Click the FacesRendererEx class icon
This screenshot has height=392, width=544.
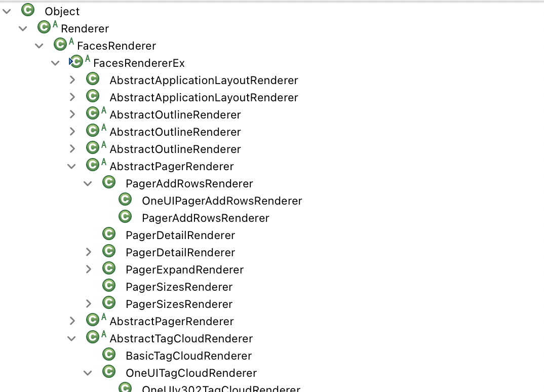(x=76, y=62)
